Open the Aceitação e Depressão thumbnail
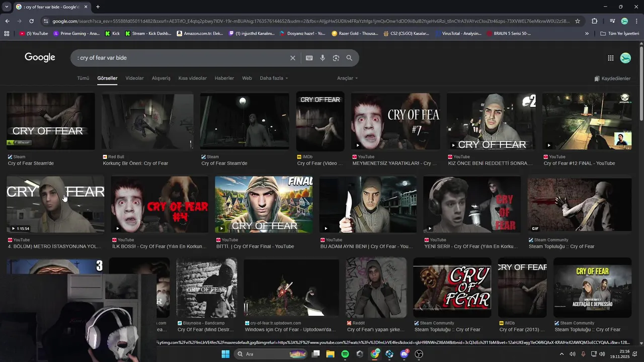 tap(592, 287)
